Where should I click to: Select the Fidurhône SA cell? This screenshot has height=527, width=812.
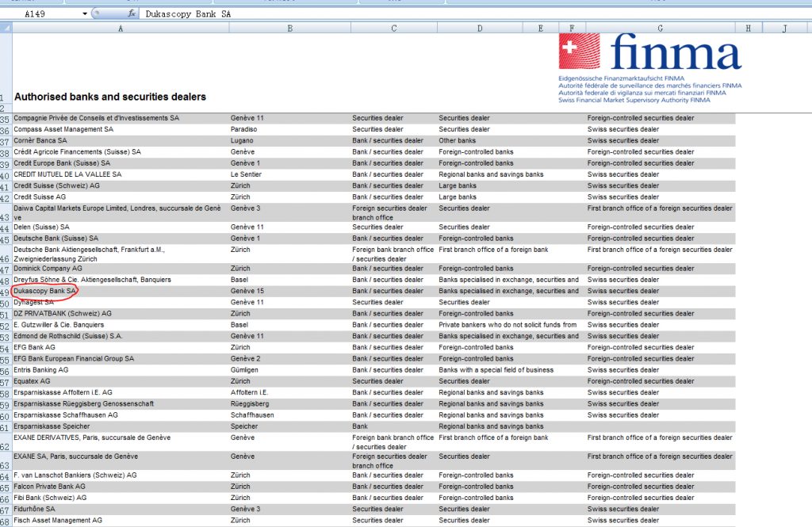121,510
